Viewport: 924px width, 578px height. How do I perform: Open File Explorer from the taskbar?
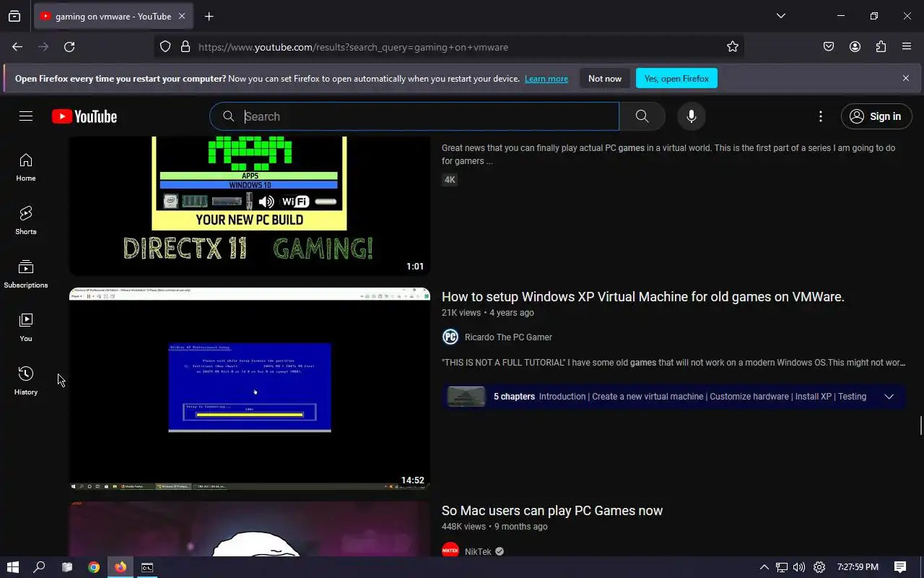[x=67, y=567]
